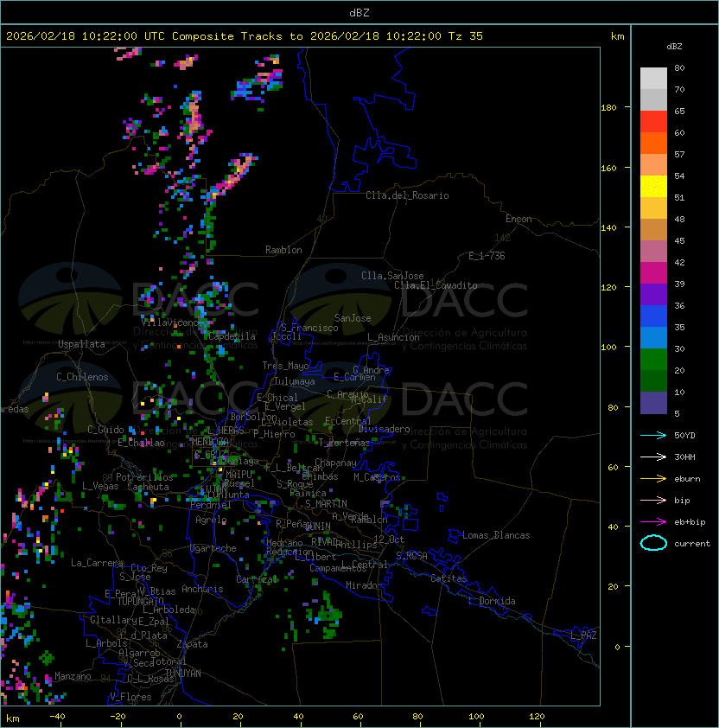Click the 'E_1-736' map label
Screen dimensions: 719x728
pyautogui.click(x=487, y=256)
